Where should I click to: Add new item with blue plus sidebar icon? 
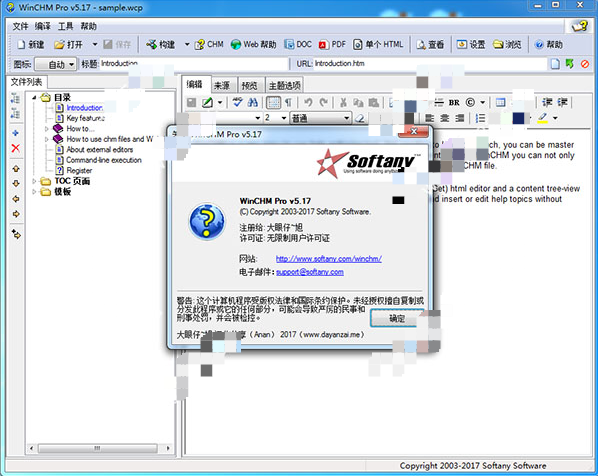click(16, 133)
